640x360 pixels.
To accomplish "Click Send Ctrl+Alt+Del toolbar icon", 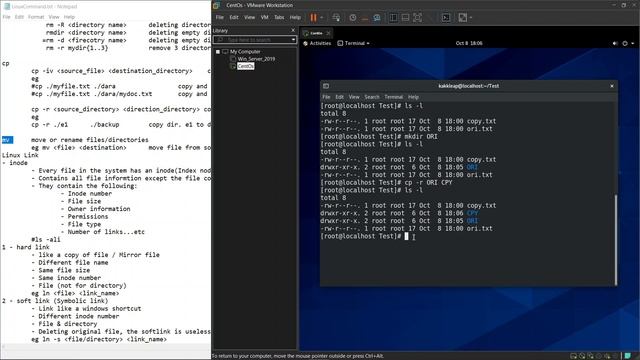I will 336,18.
